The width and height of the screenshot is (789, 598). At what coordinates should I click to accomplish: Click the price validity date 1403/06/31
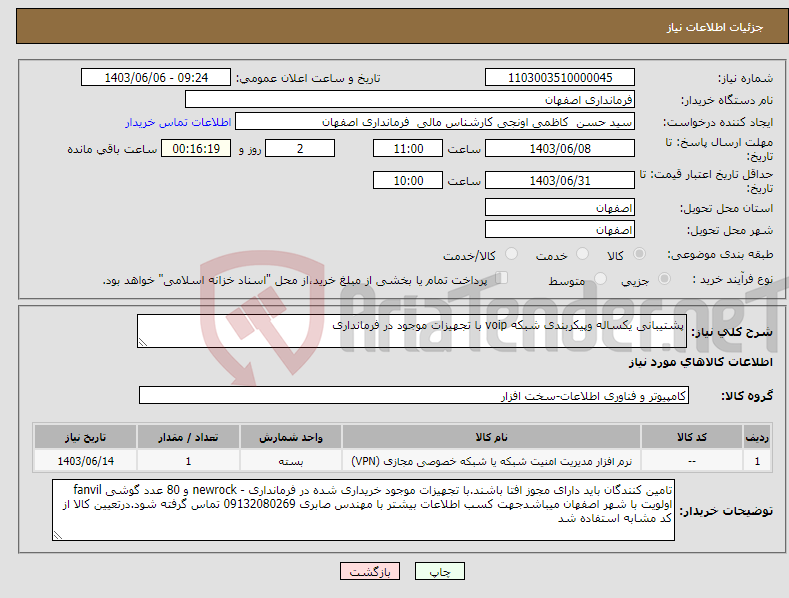560,180
